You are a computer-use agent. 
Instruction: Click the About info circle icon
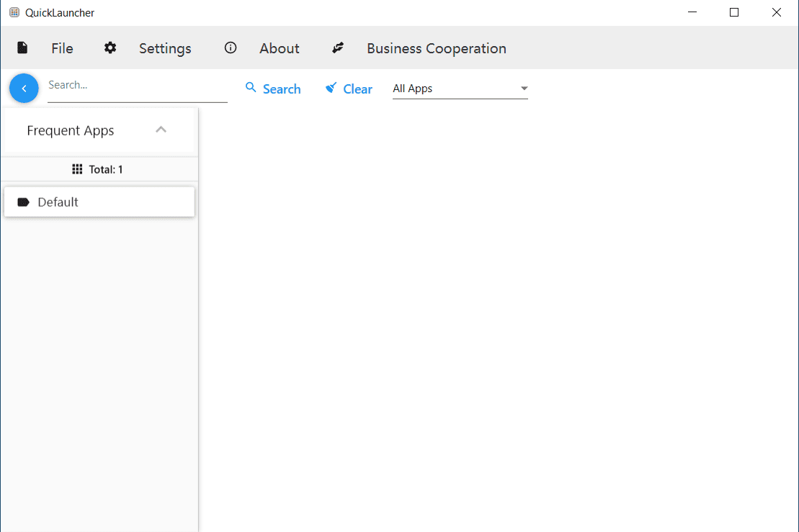coord(231,48)
